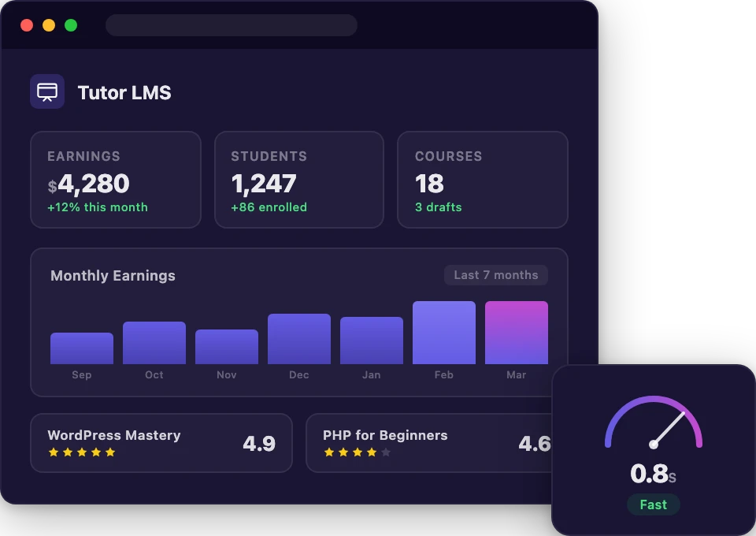Click the '3 drafts' text
This screenshot has height=536, width=756.
(x=439, y=207)
